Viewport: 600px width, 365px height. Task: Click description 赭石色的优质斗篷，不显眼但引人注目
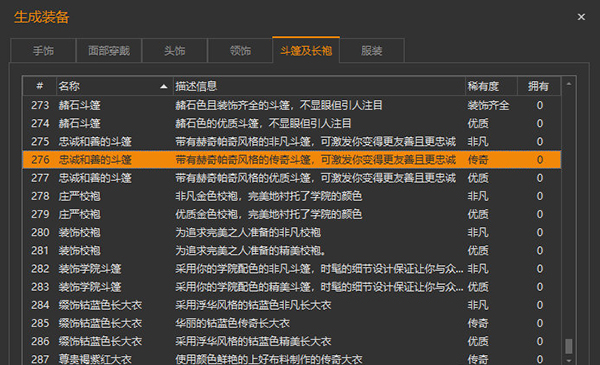[263, 123]
